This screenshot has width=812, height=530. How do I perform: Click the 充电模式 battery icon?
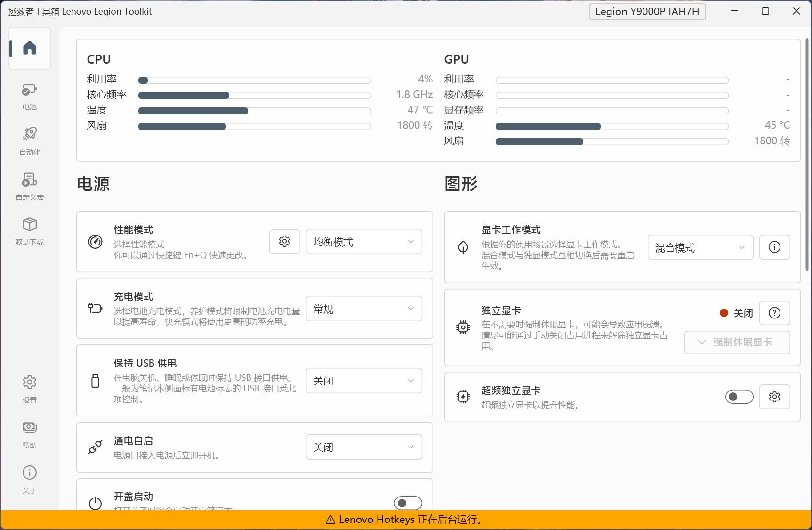coord(96,308)
